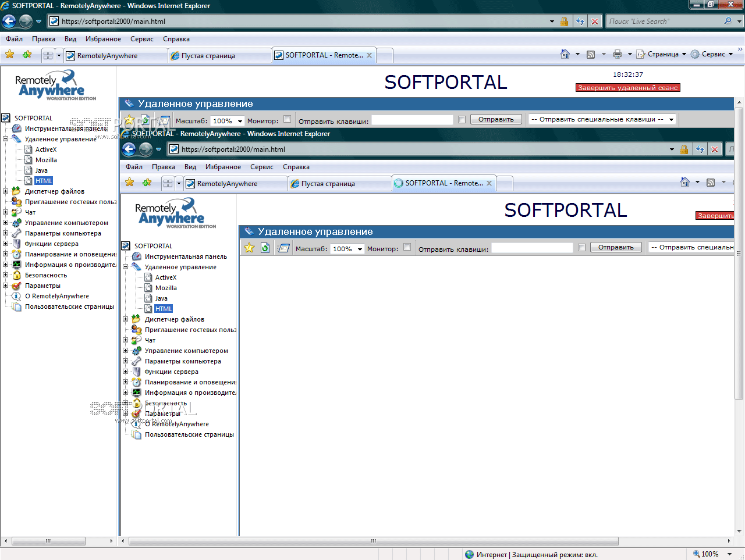Open the outer Справка menu
This screenshot has width=745, height=560.
176,39
